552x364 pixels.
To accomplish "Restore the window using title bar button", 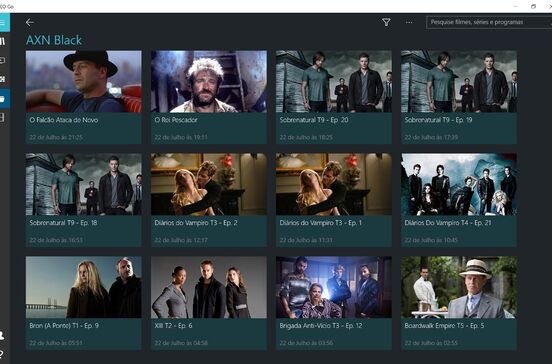I will pyautogui.click(x=533, y=6).
